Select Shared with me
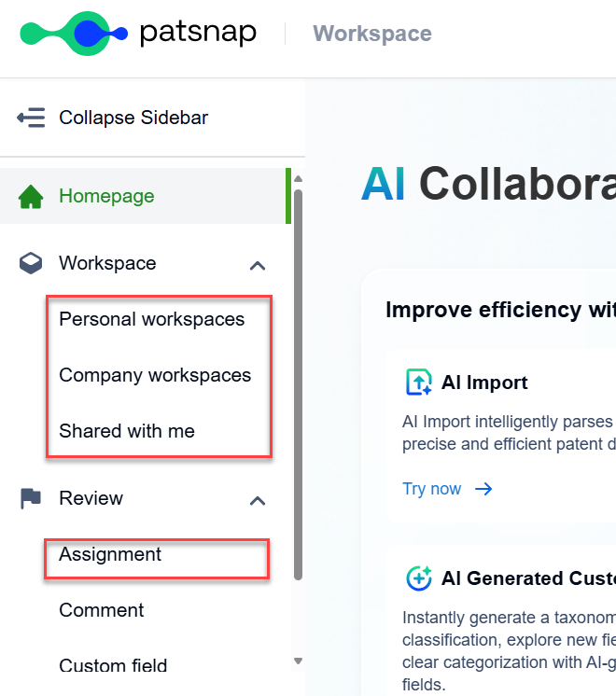 click(x=127, y=431)
